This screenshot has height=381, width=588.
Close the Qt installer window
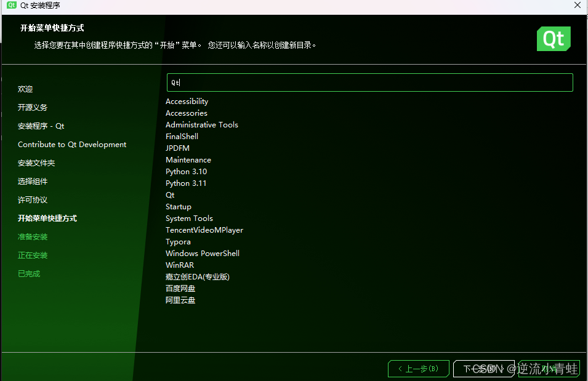pyautogui.click(x=578, y=5)
